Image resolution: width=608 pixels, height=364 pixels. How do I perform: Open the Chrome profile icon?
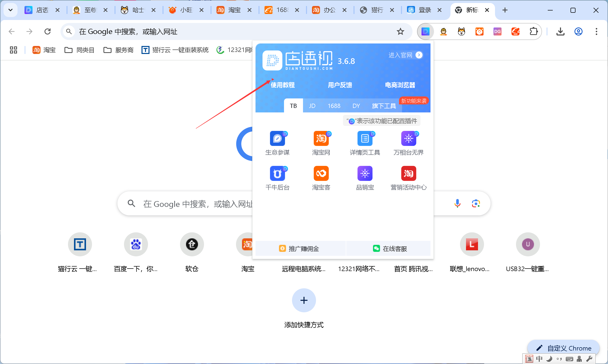(x=578, y=31)
